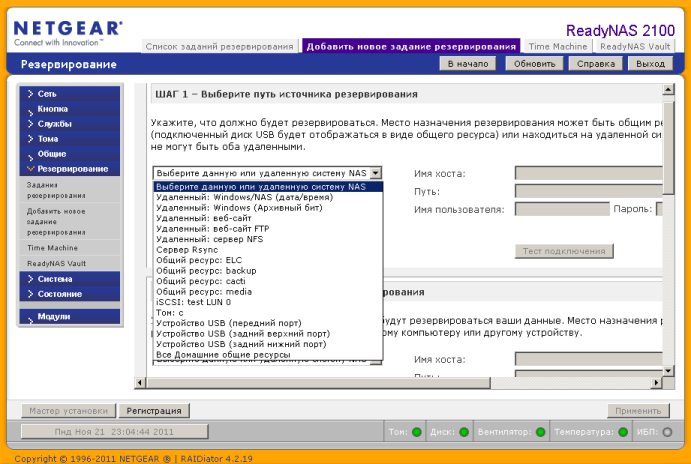Open Добавить новое задание резервирования sidebar link
Image resolution: width=691 pixels, height=464 pixels.
coord(56,222)
